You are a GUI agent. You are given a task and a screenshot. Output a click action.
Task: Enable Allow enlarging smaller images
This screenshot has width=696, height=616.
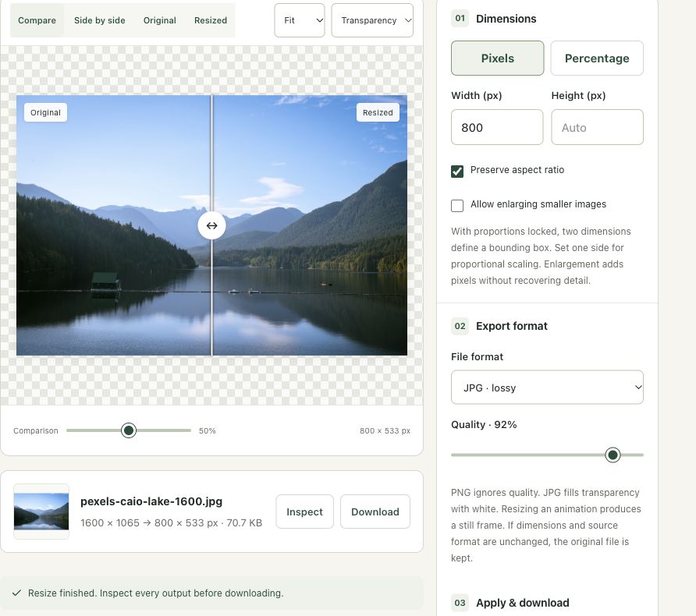pos(457,205)
